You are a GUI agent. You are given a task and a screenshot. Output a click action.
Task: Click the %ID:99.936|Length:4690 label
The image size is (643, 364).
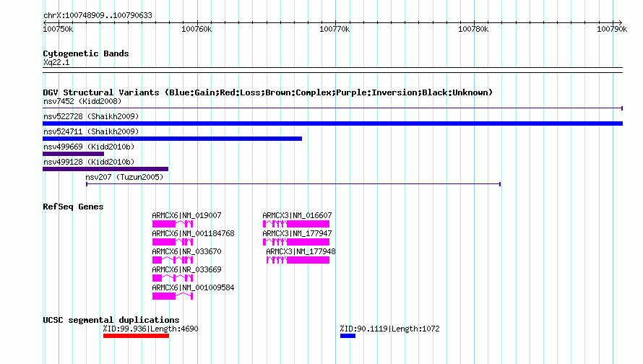(150, 329)
